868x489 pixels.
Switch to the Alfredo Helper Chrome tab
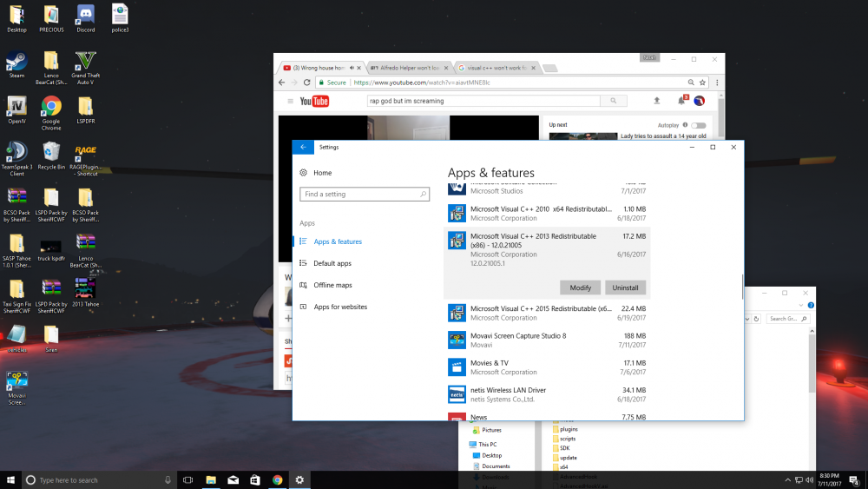[407, 67]
